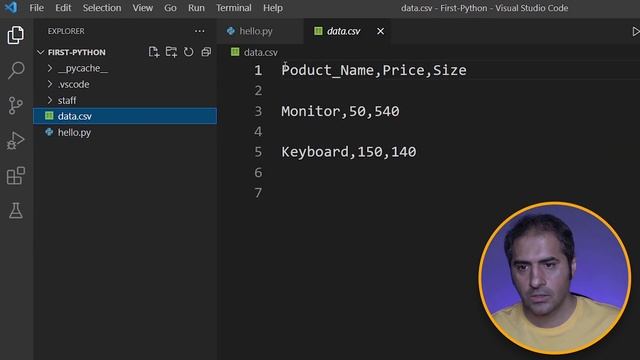Click the line Keyboard,150,140

(349, 152)
